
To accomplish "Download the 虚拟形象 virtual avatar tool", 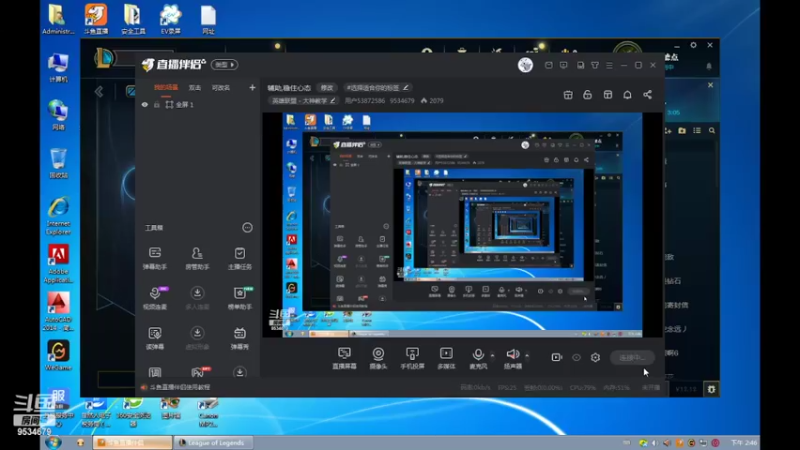I will (x=197, y=338).
